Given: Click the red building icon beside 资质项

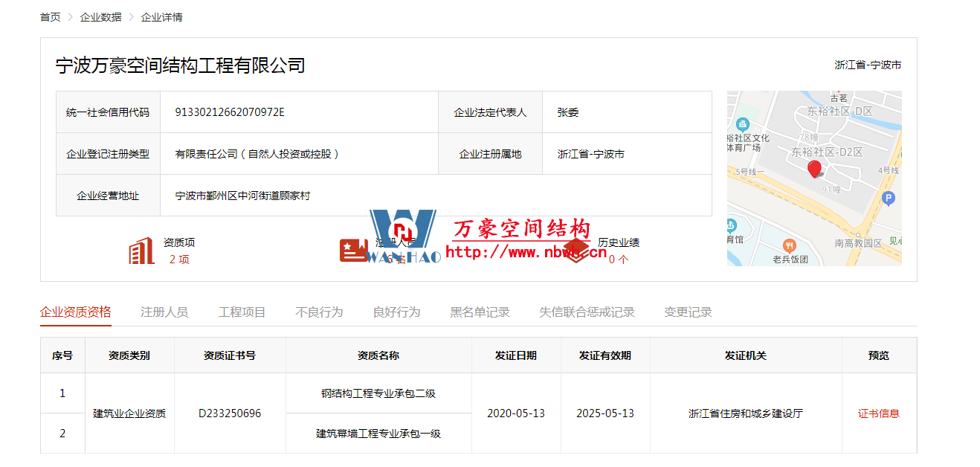Looking at the screenshot, I should pyautogui.click(x=141, y=251).
